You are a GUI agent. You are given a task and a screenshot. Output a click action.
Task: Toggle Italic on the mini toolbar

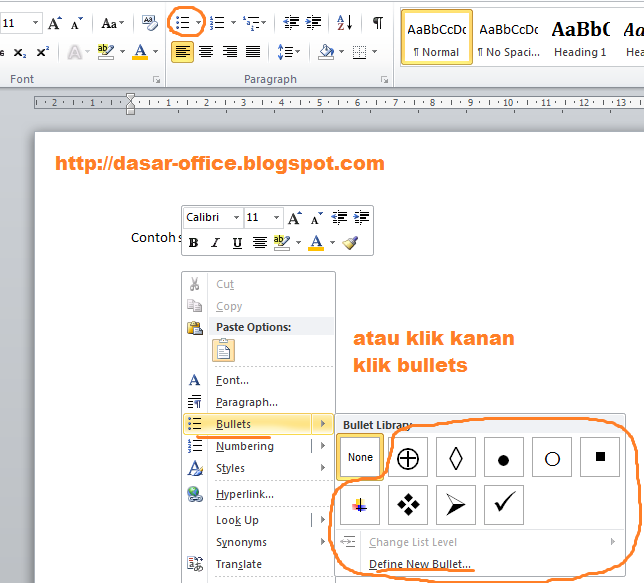point(215,243)
